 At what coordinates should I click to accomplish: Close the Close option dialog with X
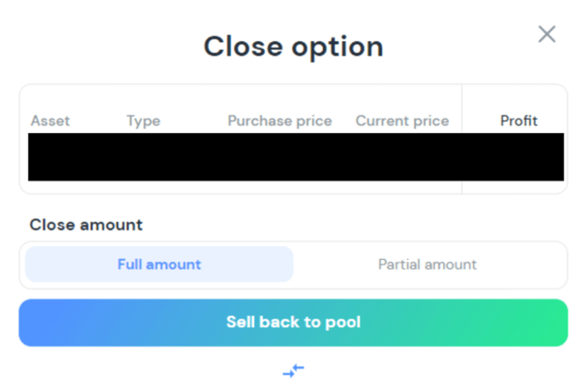pyautogui.click(x=546, y=34)
